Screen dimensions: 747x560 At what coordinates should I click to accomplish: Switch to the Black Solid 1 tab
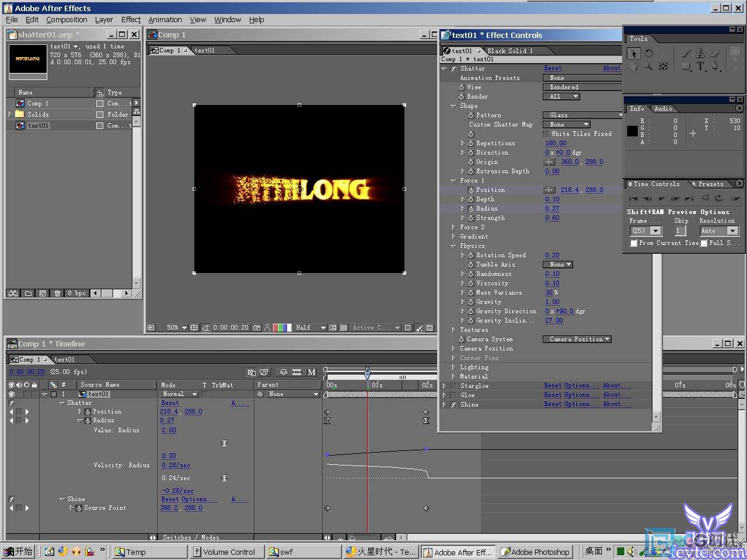click(509, 51)
